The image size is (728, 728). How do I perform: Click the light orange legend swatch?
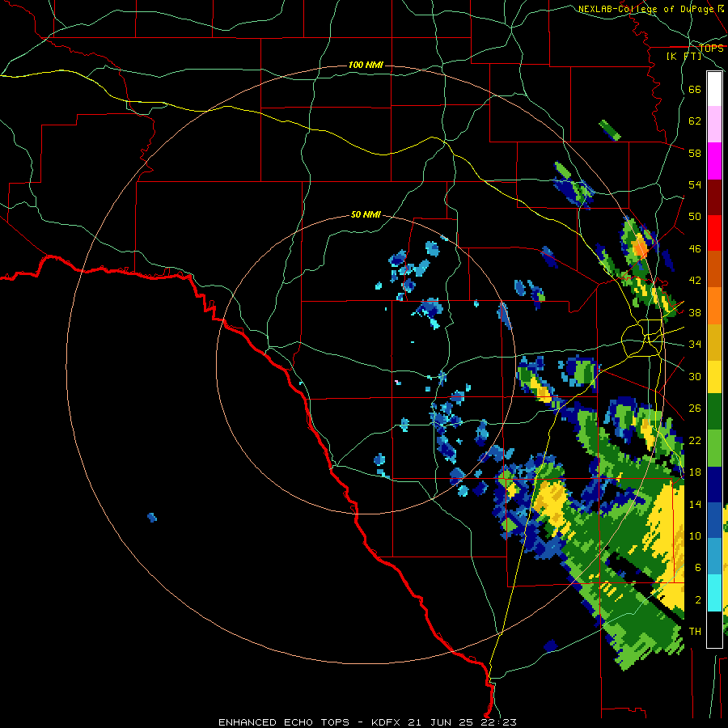714,306
